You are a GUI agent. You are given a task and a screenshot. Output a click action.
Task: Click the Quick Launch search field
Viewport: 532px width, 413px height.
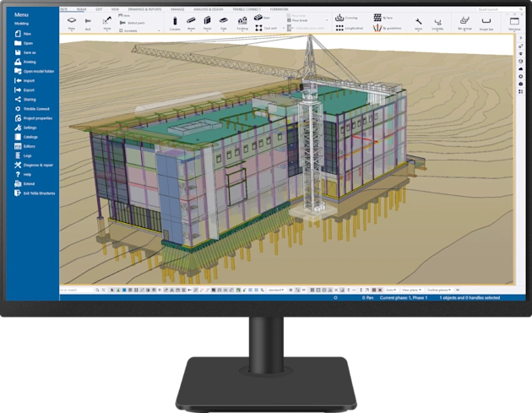coord(500,9)
